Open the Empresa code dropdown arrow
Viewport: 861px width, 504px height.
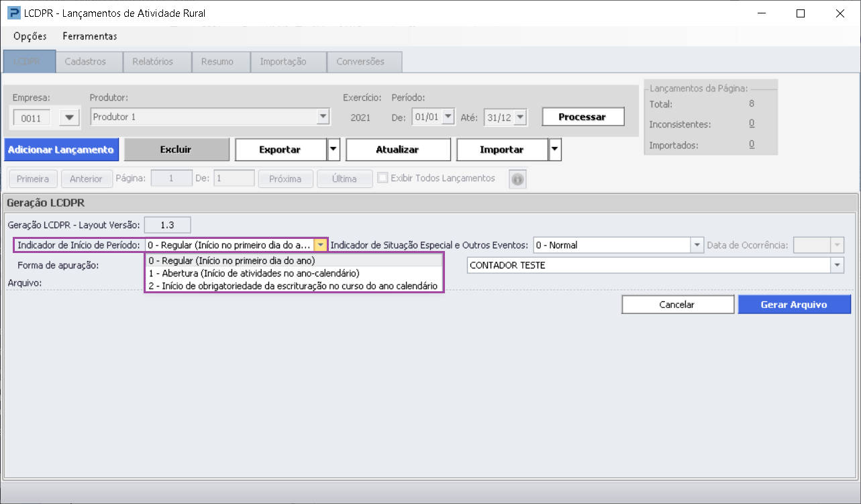(70, 118)
